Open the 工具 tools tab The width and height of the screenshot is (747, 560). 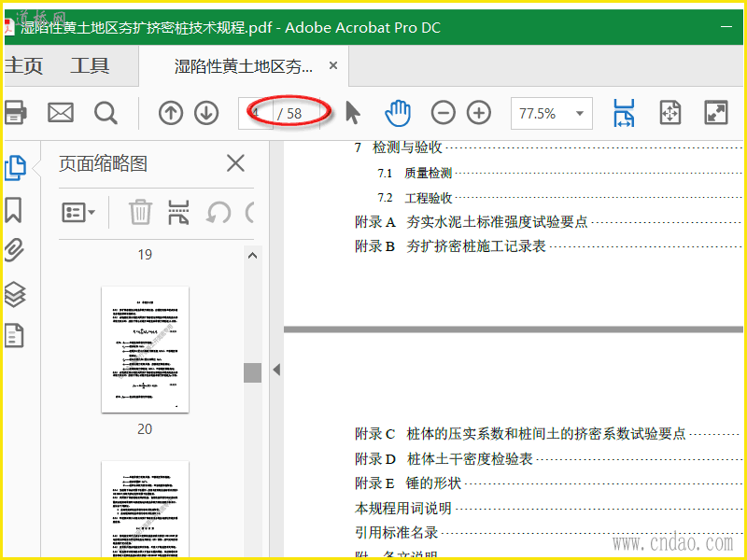(90, 65)
